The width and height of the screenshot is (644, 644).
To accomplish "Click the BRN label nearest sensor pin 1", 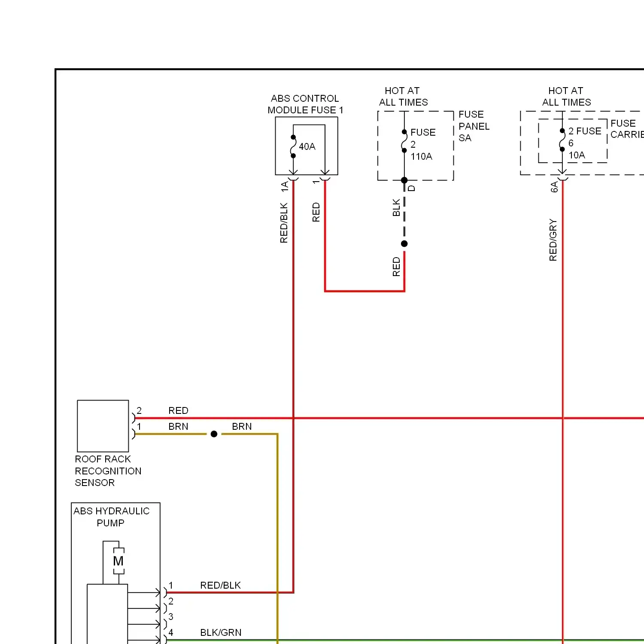I will pyautogui.click(x=178, y=427).
